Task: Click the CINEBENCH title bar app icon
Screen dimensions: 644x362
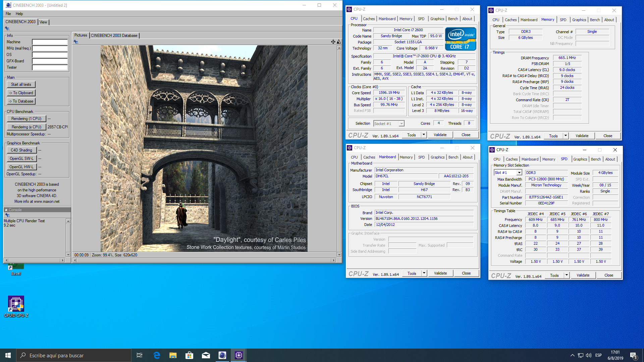Action: pos(8,5)
